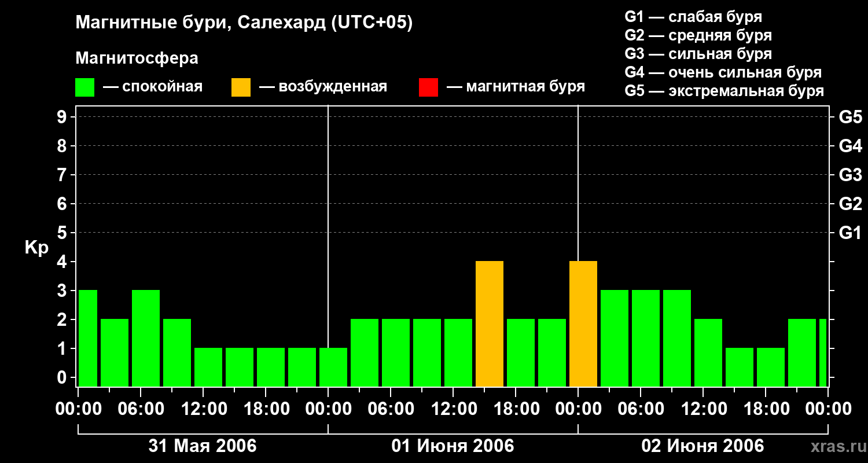Screen dimensions: 868x463
Task: Click the 'Магнитосфера' legend heading
Action: [137, 58]
